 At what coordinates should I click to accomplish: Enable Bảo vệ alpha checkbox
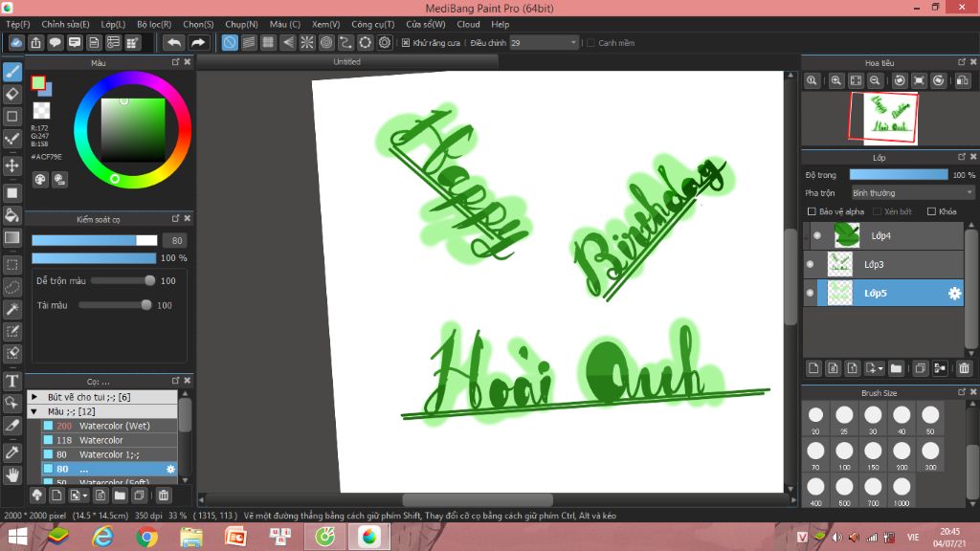(x=812, y=211)
